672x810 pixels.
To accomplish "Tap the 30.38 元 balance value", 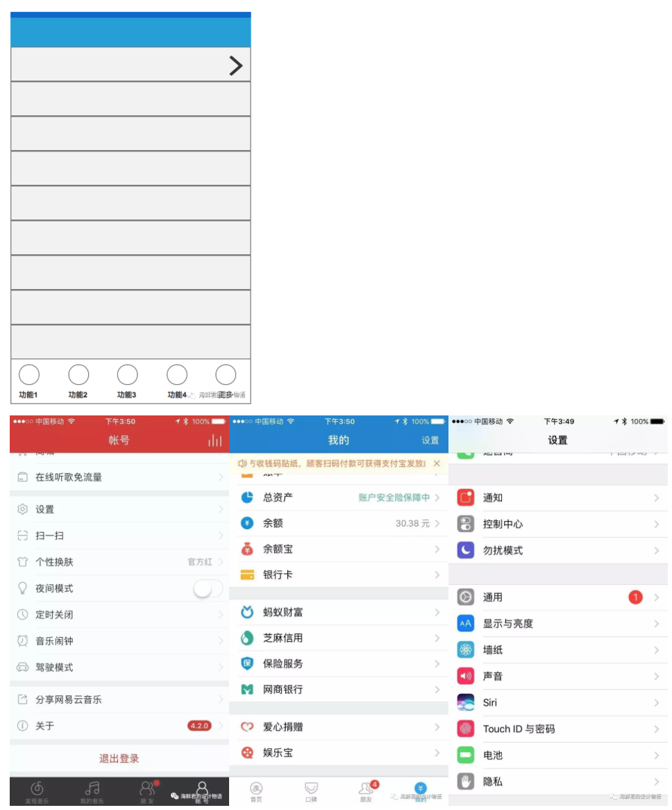I will click(412, 523).
